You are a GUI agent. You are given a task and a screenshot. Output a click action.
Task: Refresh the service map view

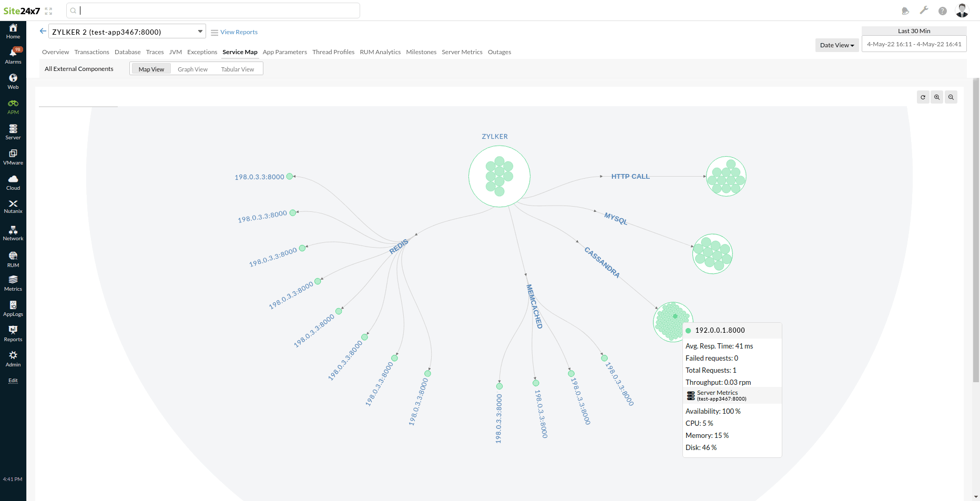(923, 97)
